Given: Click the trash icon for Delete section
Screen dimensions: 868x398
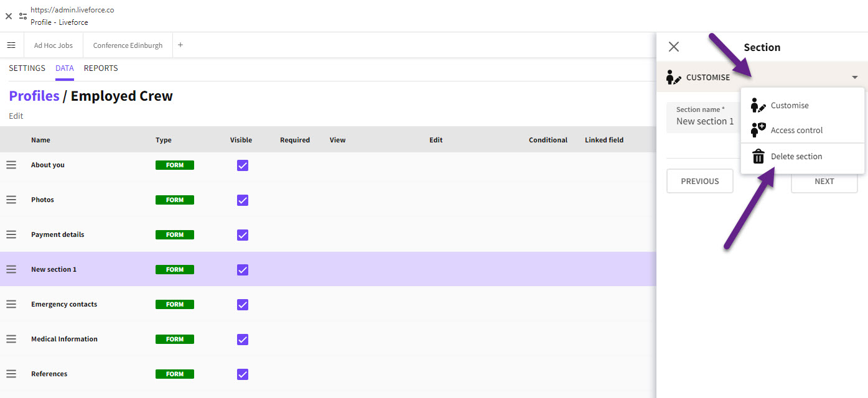Looking at the screenshot, I should coord(758,157).
